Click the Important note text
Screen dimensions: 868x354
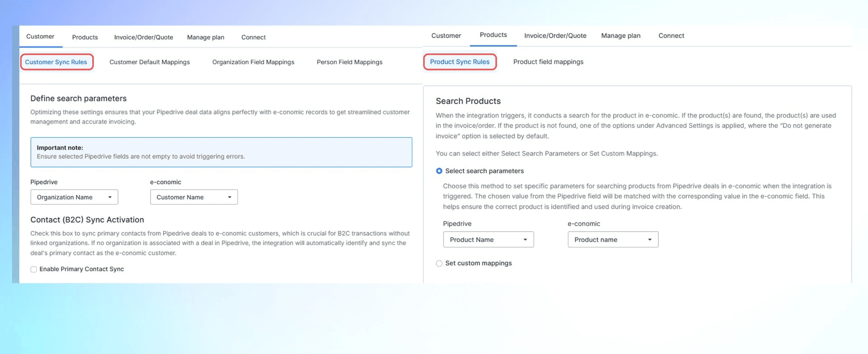point(60,148)
